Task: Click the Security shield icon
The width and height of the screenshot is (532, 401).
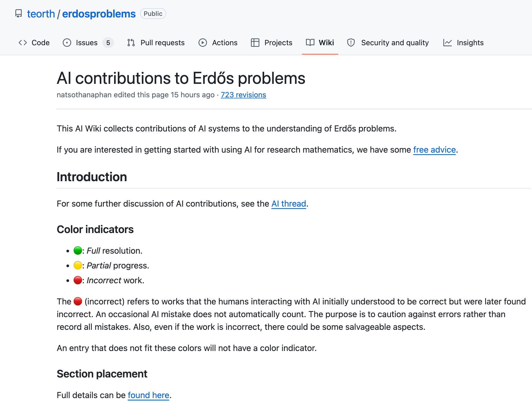Action: click(351, 43)
